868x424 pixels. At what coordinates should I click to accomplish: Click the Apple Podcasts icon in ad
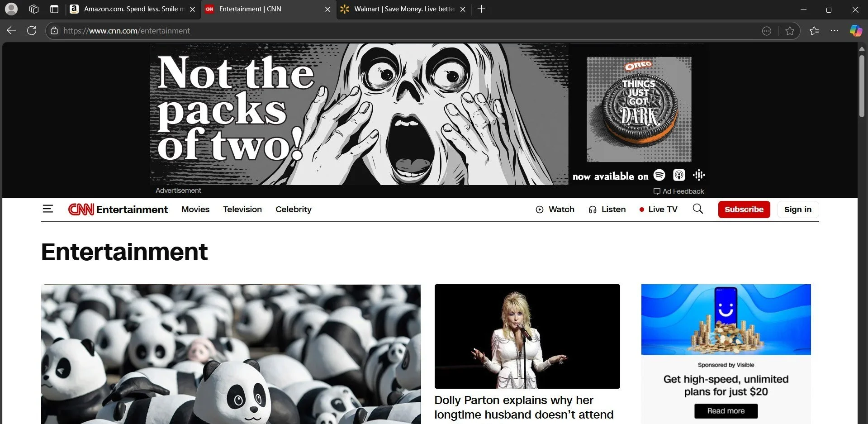pyautogui.click(x=679, y=175)
